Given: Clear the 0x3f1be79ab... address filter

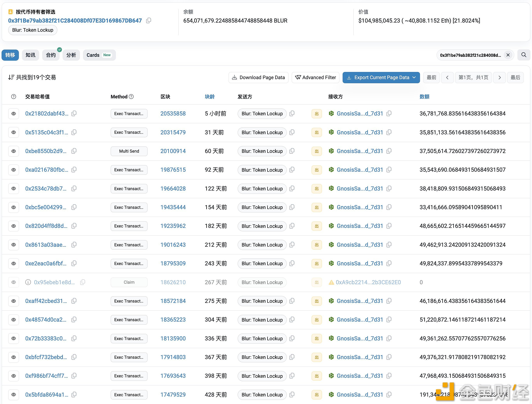Looking at the screenshot, I should click(x=508, y=55).
